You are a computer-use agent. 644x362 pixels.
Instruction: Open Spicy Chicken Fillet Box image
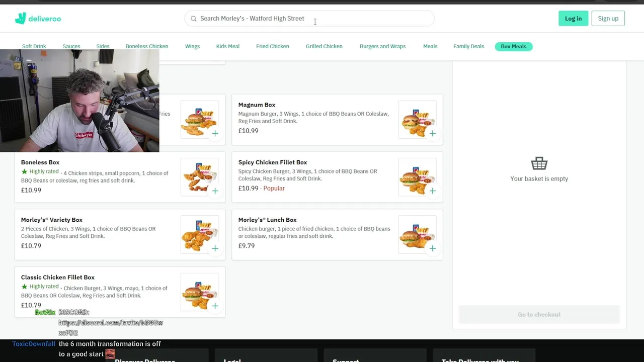click(417, 177)
